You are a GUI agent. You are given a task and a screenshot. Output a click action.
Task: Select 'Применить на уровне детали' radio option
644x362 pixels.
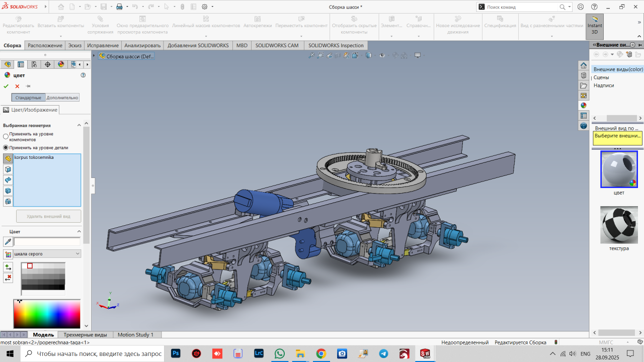point(6,148)
